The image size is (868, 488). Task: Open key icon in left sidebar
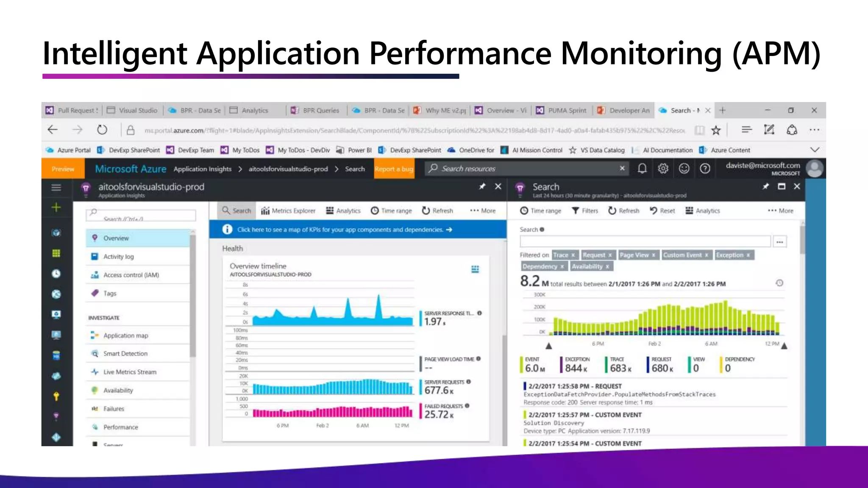[x=56, y=396]
